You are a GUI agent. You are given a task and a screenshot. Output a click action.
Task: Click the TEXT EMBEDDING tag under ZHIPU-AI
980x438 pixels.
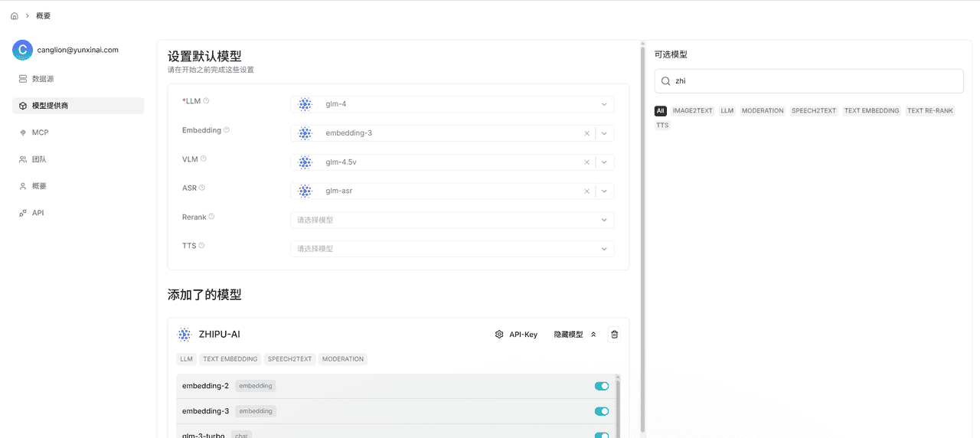pyautogui.click(x=230, y=359)
